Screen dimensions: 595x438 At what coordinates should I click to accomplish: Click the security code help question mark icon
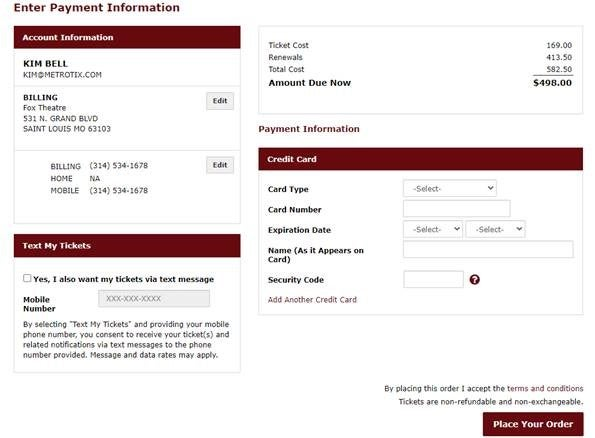coord(474,279)
